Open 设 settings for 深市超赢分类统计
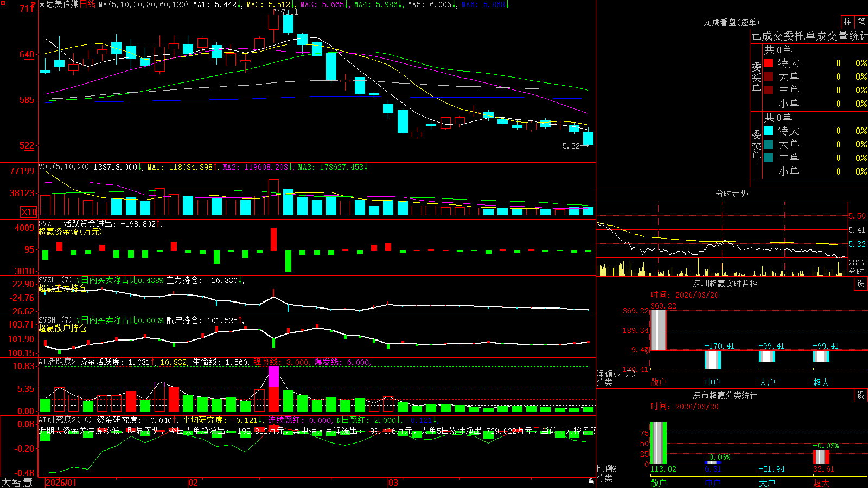The image size is (868, 488). pyautogui.click(x=861, y=395)
